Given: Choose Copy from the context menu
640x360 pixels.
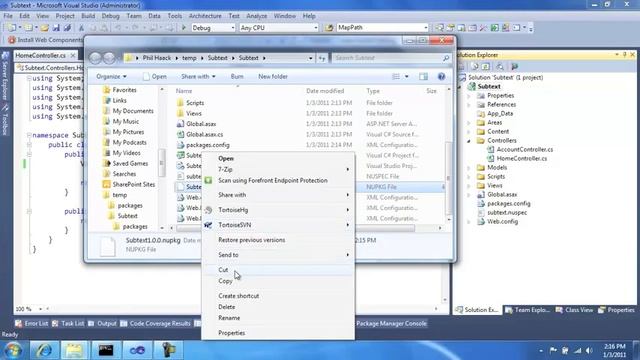Looking at the screenshot, I should (x=278, y=281).
